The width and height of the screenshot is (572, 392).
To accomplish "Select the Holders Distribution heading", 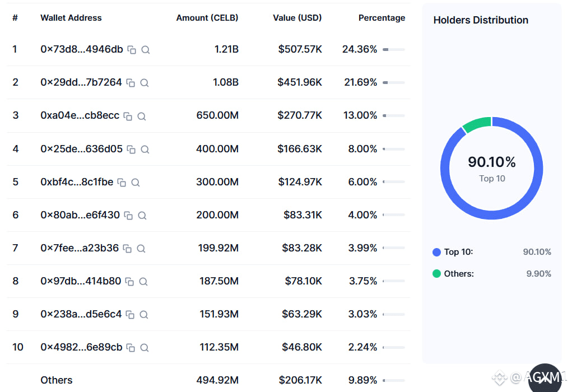I will coord(481,20).
